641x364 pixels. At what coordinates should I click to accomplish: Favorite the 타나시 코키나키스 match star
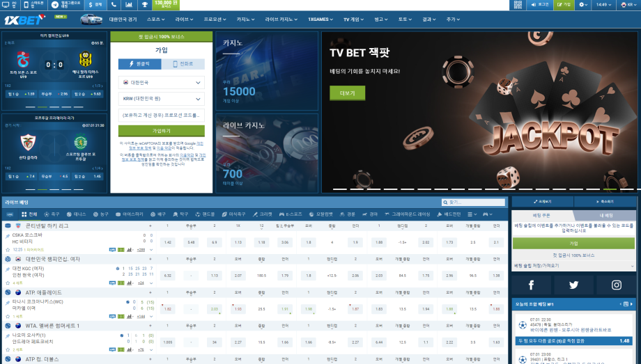(8, 316)
